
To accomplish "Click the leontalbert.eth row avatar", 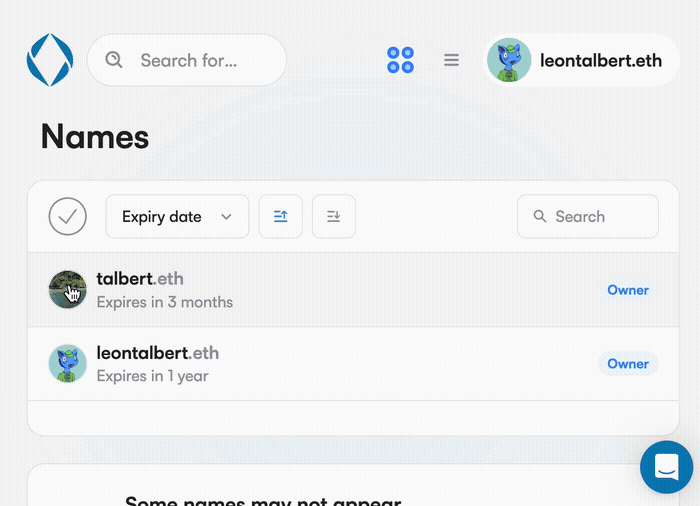I will click(x=68, y=364).
